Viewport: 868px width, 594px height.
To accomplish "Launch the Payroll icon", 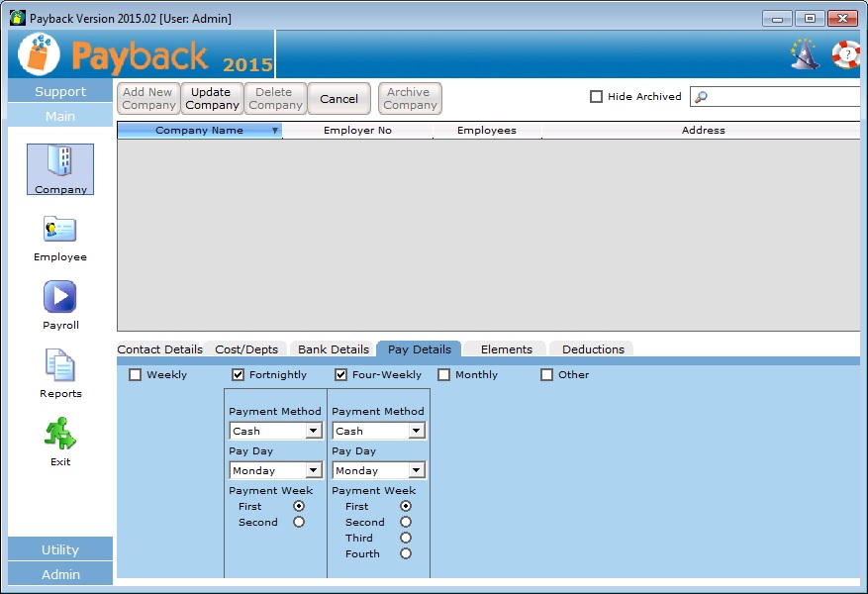I will (60, 297).
